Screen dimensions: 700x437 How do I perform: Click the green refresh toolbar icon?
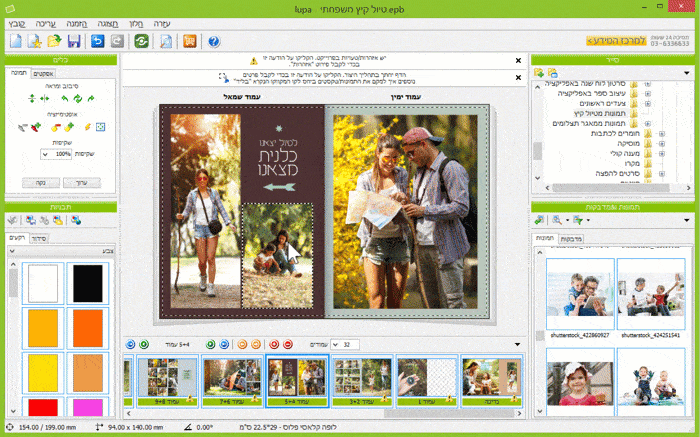coord(143,41)
